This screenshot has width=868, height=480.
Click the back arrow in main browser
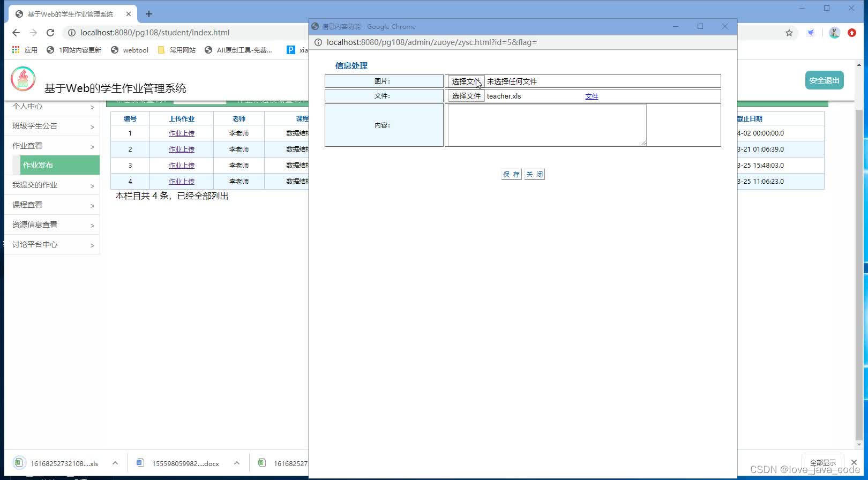click(16, 33)
